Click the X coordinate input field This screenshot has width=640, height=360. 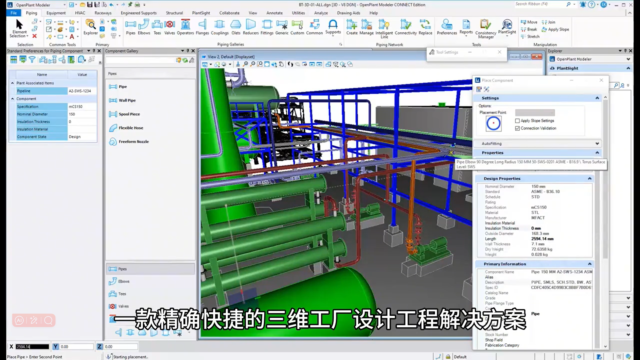click(x=32, y=347)
